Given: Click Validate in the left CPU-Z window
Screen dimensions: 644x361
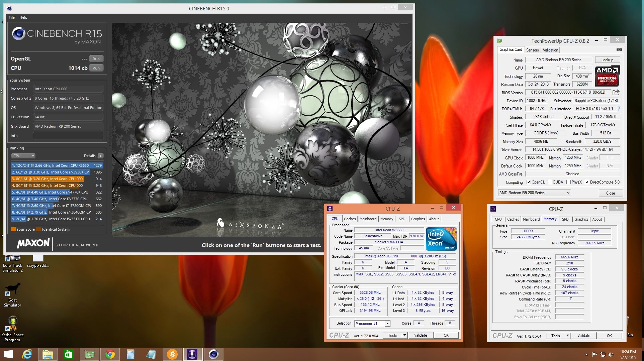Looking at the screenshot, I should (421, 335).
